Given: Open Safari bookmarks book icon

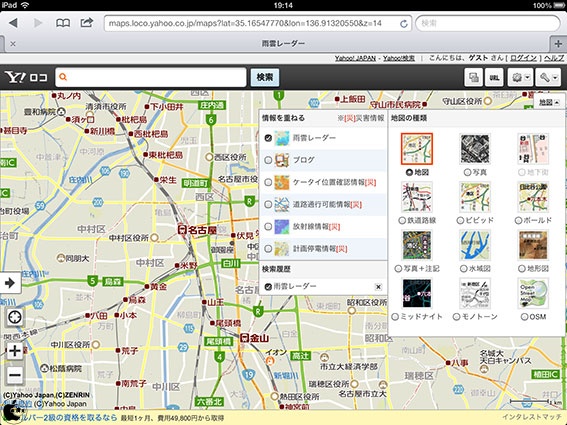Looking at the screenshot, I should tap(63, 23).
